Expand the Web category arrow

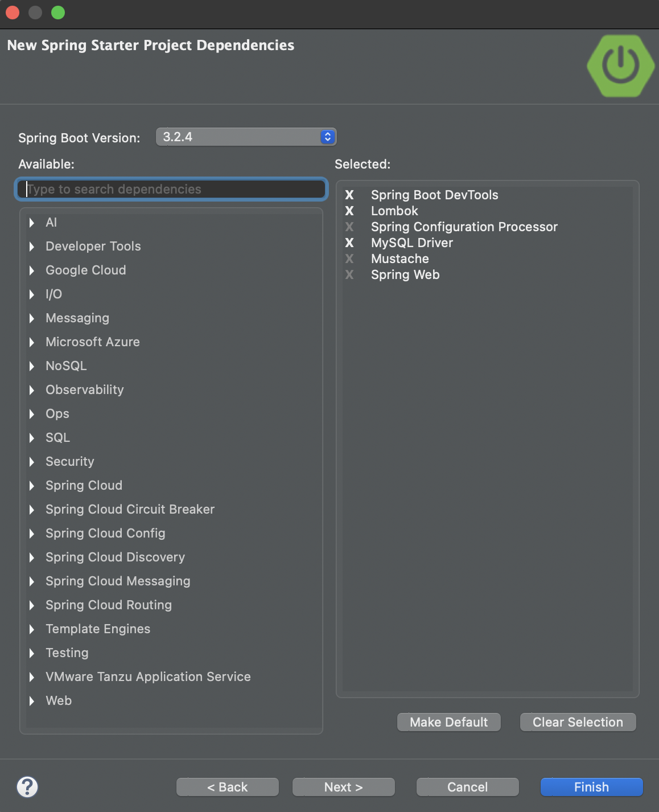32,701
